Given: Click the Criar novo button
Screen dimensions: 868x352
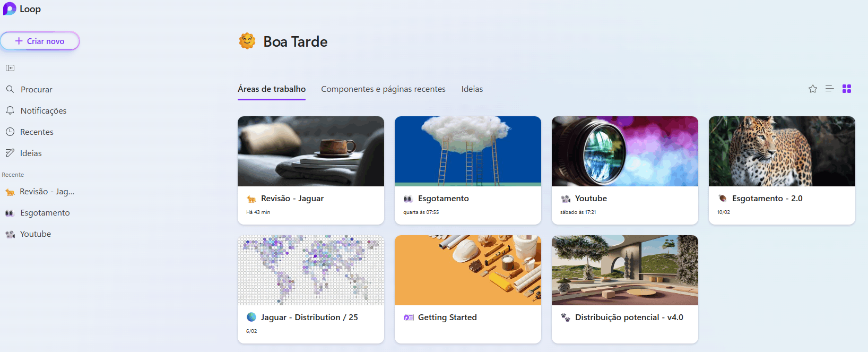Looking at the screenshot, I should [40, 41].
